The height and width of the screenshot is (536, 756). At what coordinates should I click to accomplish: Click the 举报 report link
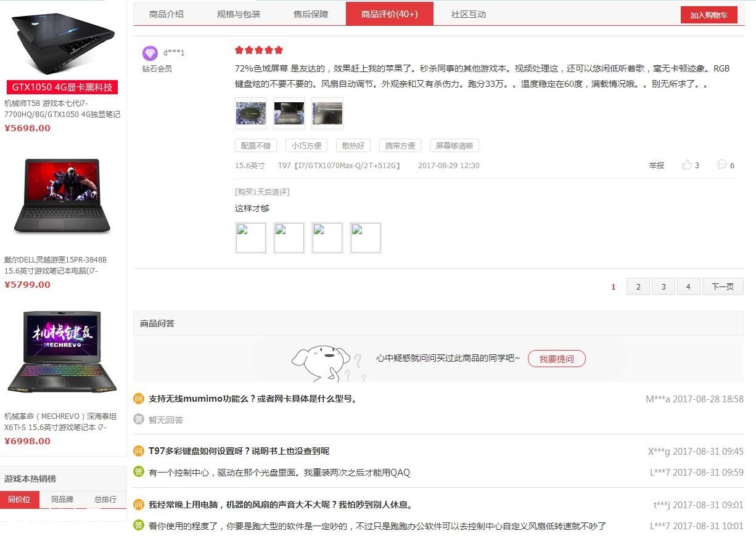(x=657, y=165)
